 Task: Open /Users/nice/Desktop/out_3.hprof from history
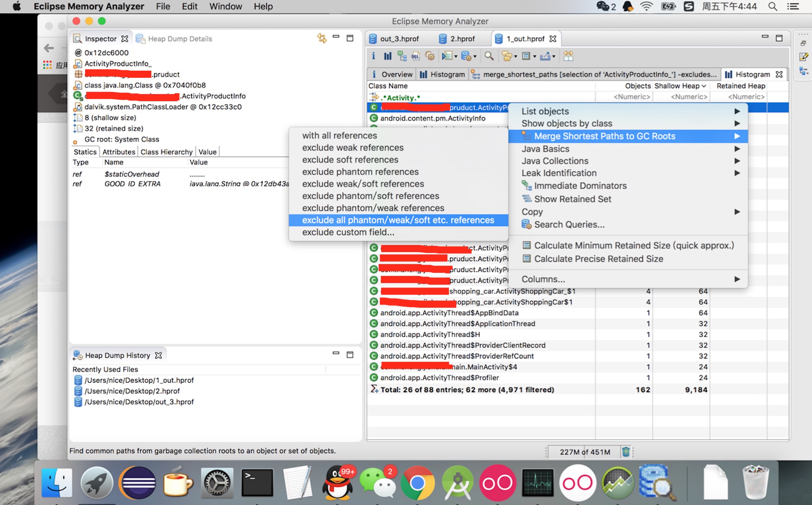[134, 402]
